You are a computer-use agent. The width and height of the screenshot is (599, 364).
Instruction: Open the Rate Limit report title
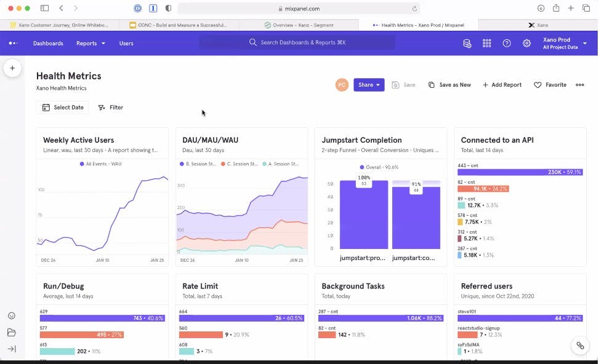coord(200,286)
